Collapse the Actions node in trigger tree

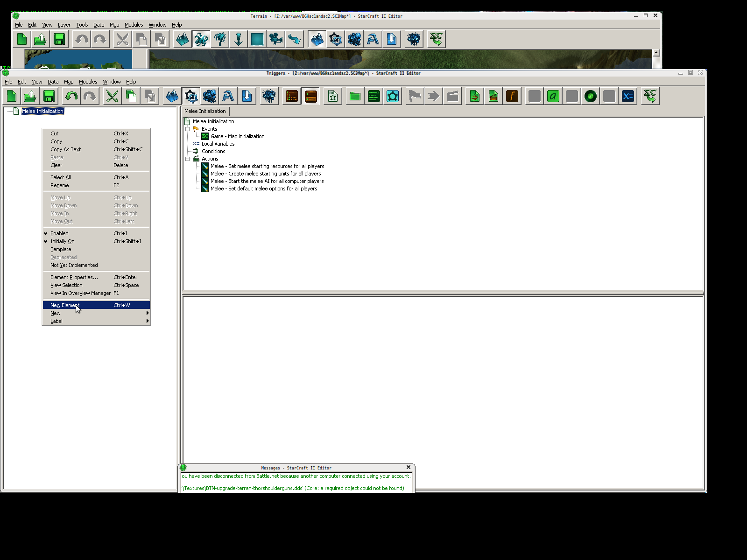pyautogui.click(x=188, y=159)
